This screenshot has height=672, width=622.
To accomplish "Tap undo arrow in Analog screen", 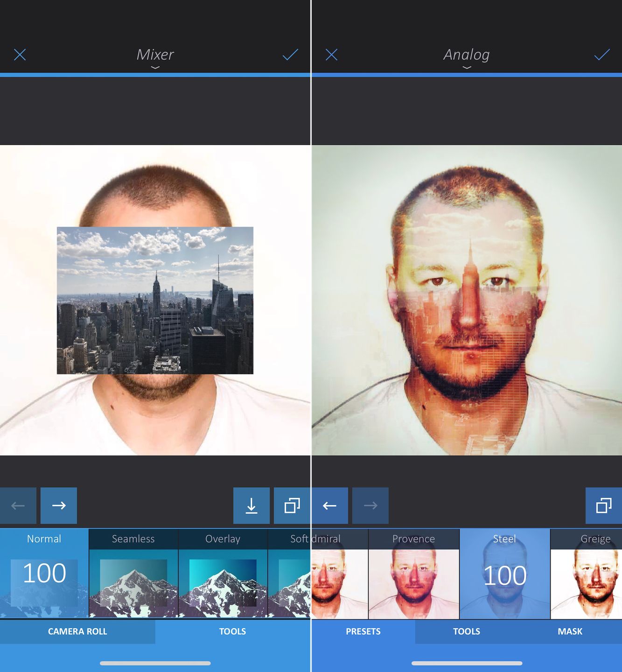I will [330, 505].
